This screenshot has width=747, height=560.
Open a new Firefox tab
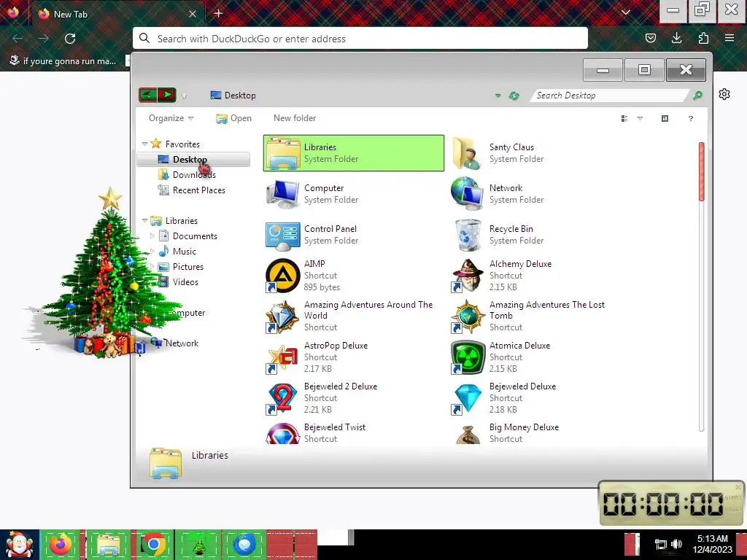(x=219, y=13)
